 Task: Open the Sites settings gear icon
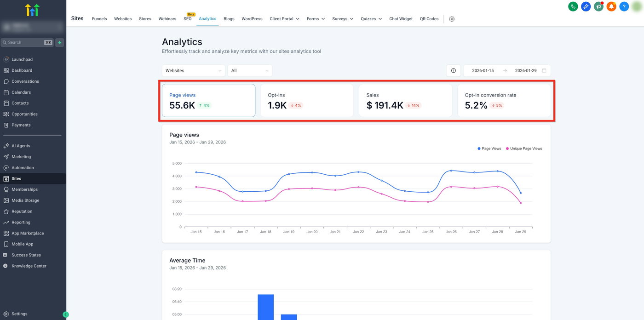[x=452, y=19]
